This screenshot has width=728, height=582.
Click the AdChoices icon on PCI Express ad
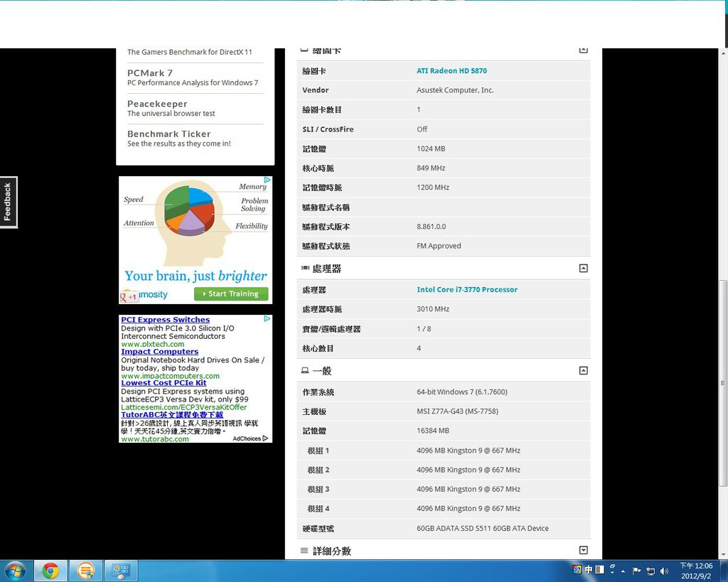click(267, 318)
